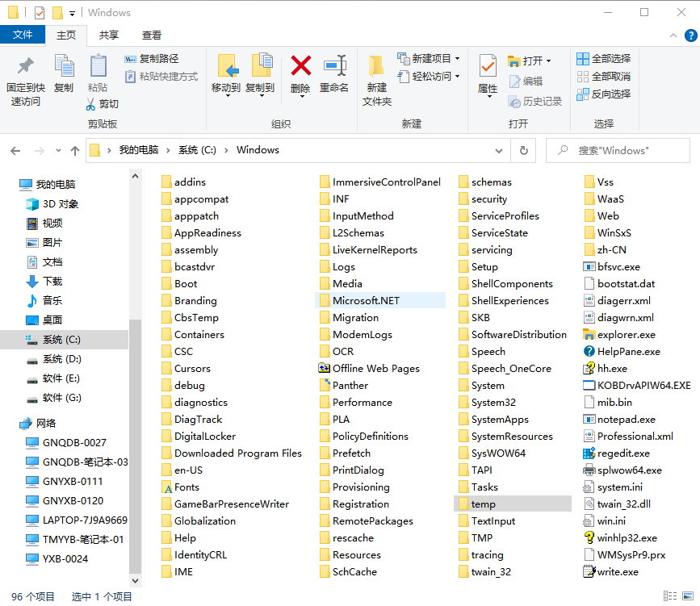Open the 新建项目 dropdown arrow
Viewport: 700px width, 606px height.
click(457, 58)
